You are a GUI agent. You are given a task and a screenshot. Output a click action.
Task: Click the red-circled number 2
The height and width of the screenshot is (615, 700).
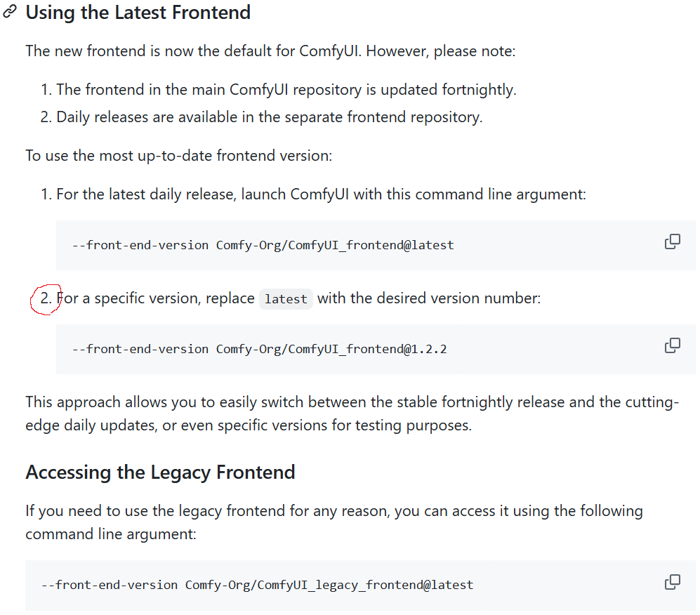(x=46, y=298)
